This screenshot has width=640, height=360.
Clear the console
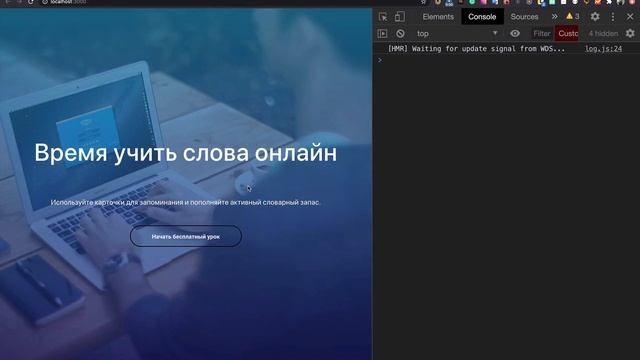(x=400, y=33)
